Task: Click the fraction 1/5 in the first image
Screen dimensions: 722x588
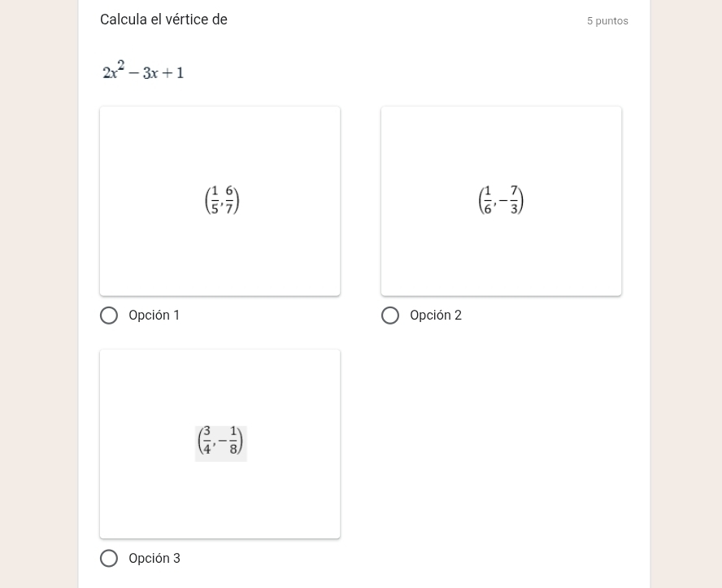Action: click(215, 200)
